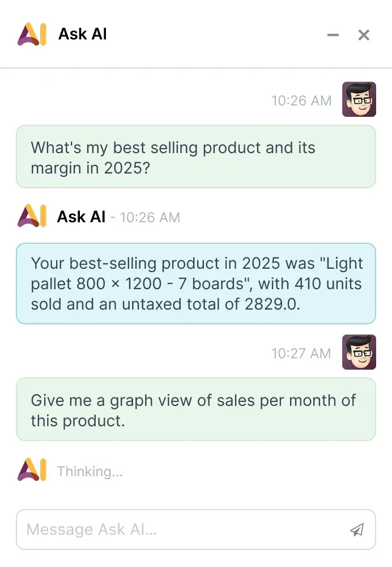
Task: Open the user avatar next to 10:26 AM
Action: tap(359, 100)
